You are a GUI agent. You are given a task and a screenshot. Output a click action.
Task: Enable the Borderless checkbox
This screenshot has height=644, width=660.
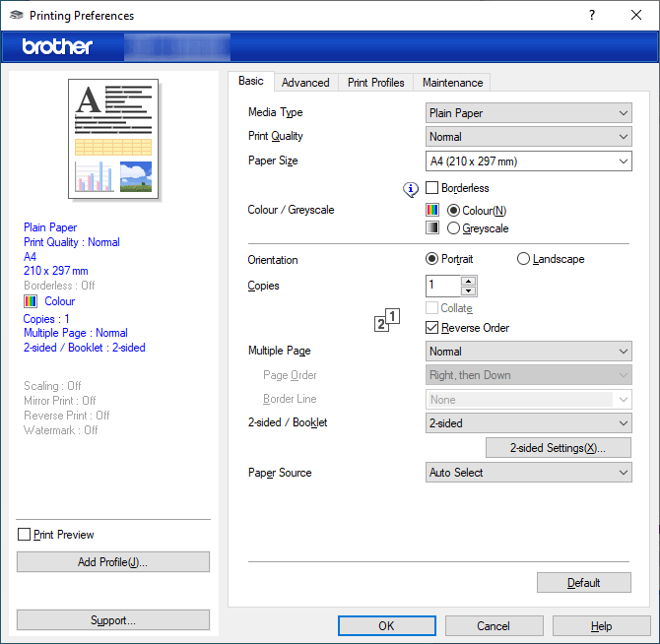[x=432, y=188]
